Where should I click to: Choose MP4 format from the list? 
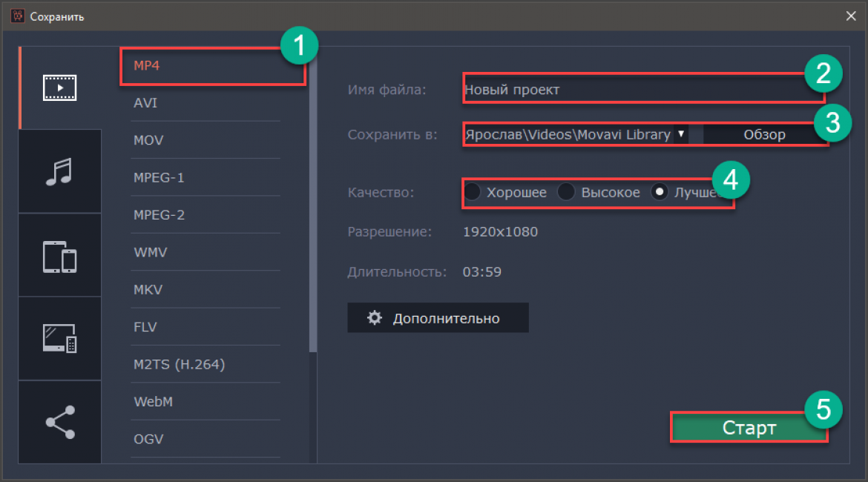[147, 65]
